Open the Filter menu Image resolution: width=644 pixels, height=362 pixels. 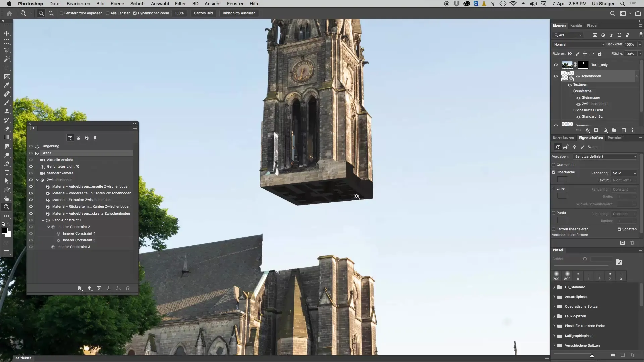[x=180, y=4]
